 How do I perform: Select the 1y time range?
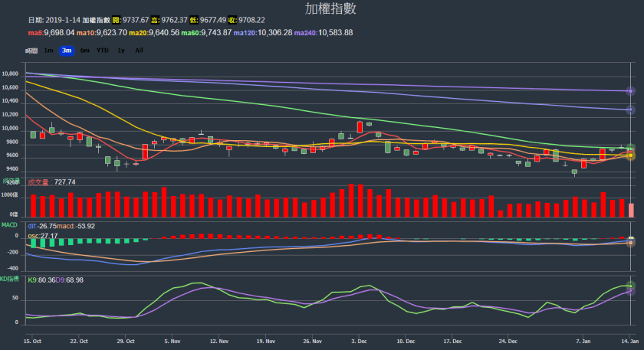[120, 51]
